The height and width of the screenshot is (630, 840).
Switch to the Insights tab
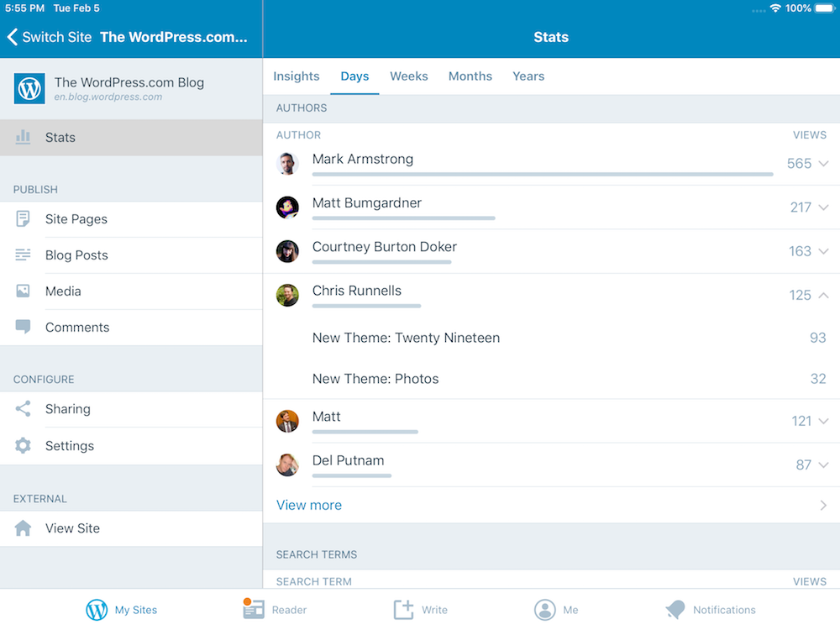(x=297, y=76)
